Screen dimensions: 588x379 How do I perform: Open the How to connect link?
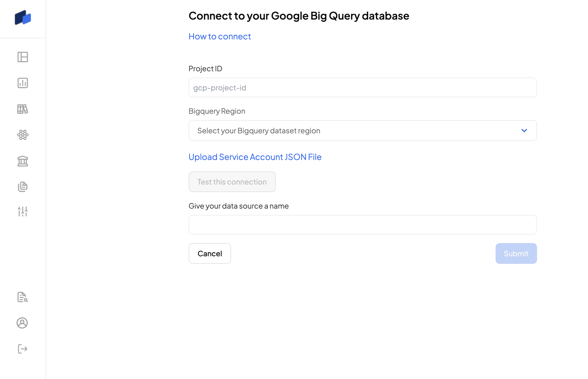(x=219, y=36)
